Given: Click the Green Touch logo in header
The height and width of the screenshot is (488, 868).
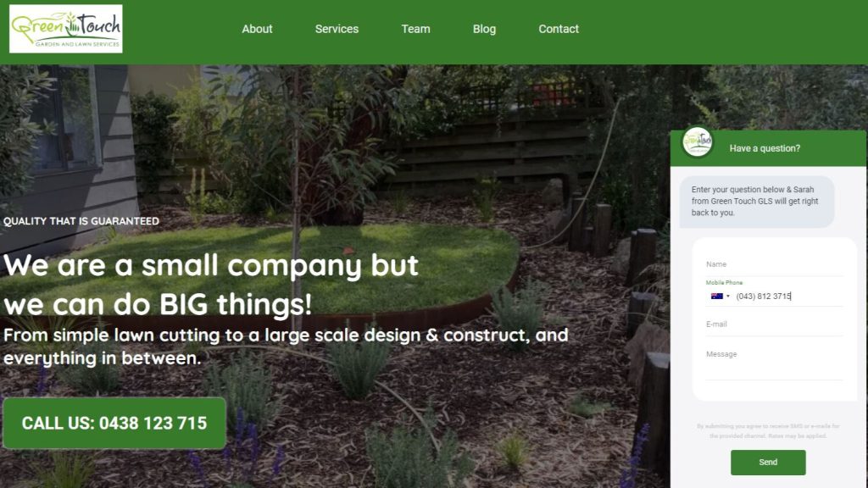Looking at the screenshot, I should 66,29.
